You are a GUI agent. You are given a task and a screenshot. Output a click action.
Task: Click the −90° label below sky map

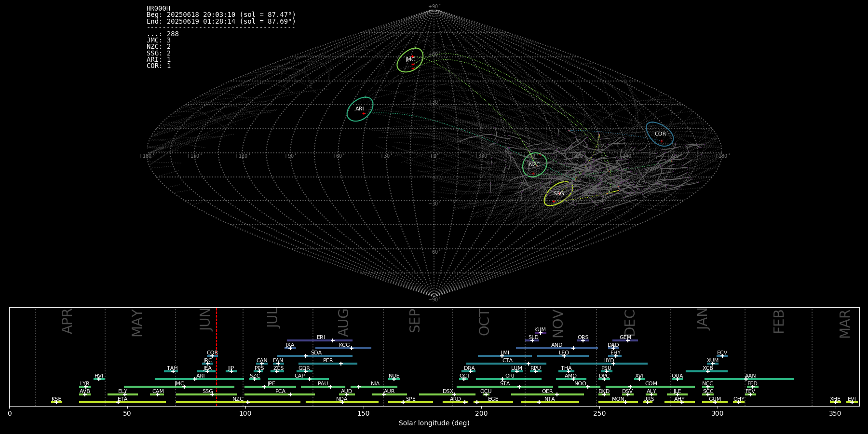point(434,300)
